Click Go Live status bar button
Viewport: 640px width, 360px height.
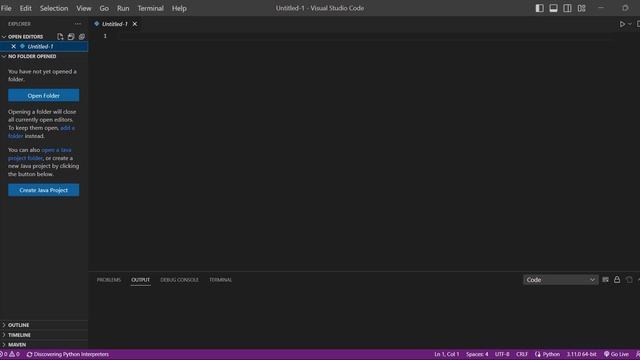click(616, 354)
